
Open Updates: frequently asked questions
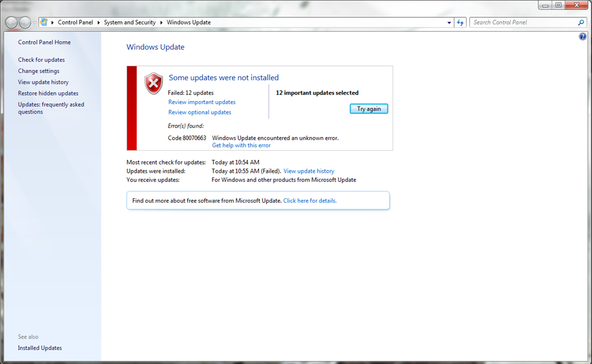point(51,108)
